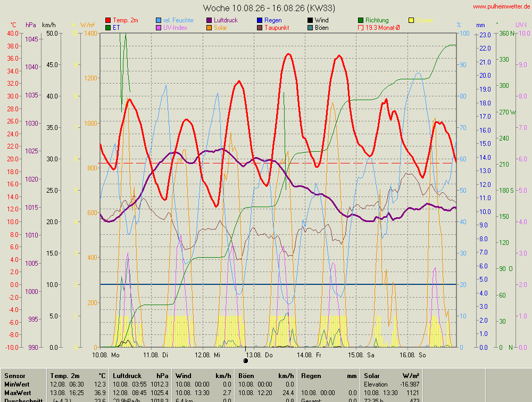Click the timestamp '13.08. 16:25' in Temp column
532x402 pixels.
coord(67,393)
